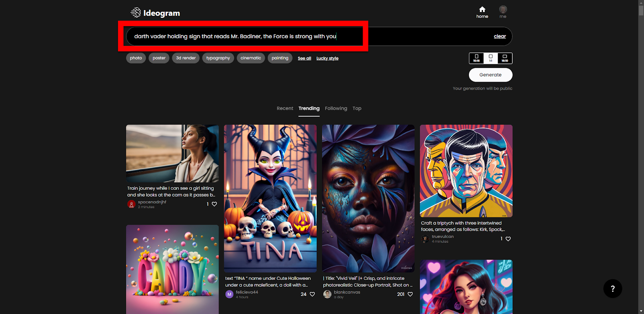
Task: Select the 16:10 landscape aspect ratio
Action: (x=505, y=58)
